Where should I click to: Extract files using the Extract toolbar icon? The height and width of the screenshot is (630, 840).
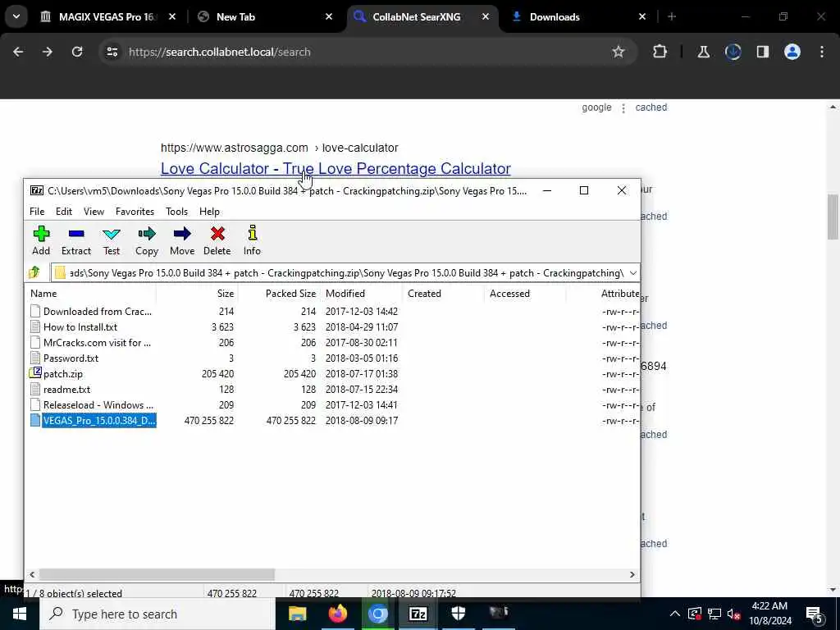click(76, 240)
